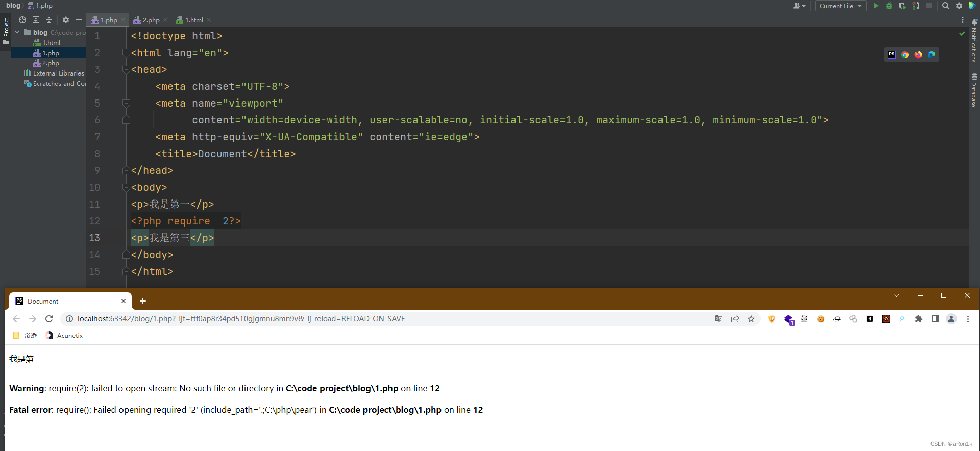
Task: Open the browser extensions puzzle menu
Action: point(919,319)
